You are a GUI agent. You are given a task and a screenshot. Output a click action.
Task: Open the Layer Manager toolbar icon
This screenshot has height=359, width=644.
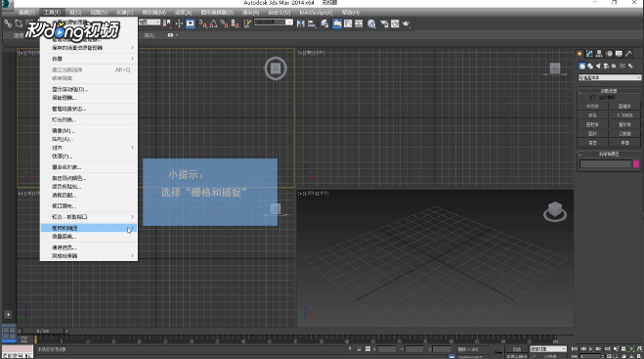(324, 23)
